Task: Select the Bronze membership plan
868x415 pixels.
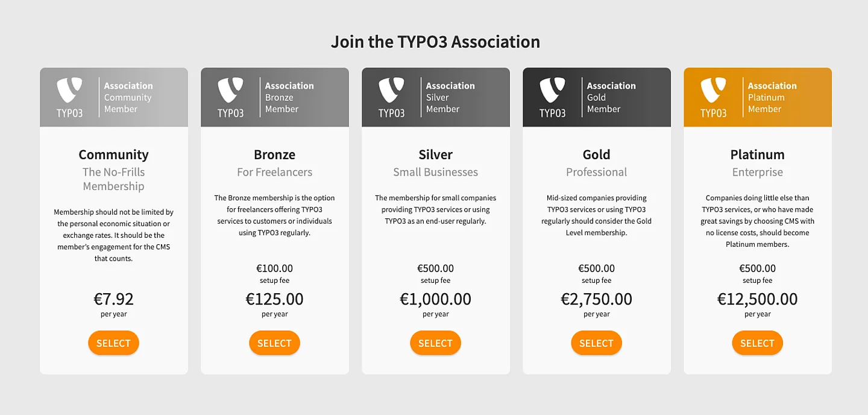Action: [x=274, y=343]
